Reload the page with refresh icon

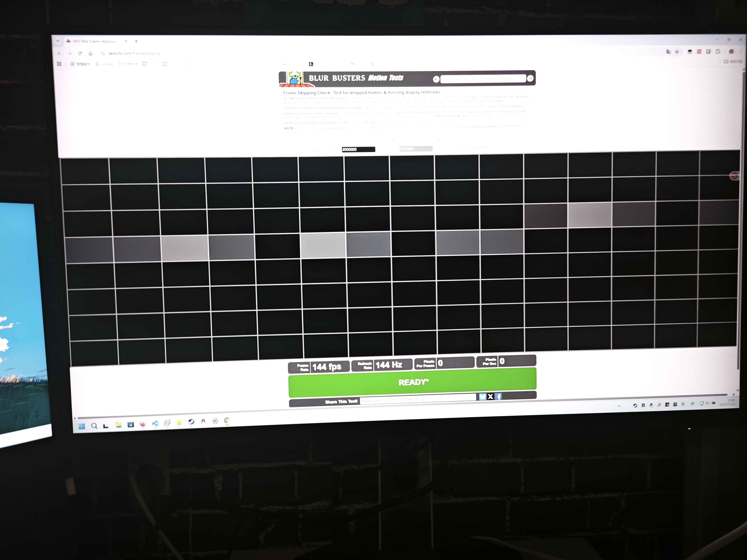80,53
